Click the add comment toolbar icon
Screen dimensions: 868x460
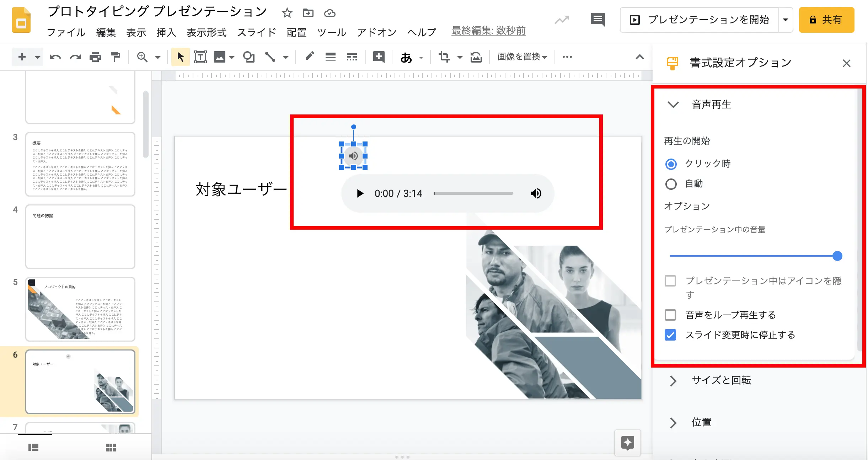(x=379, y=57)
